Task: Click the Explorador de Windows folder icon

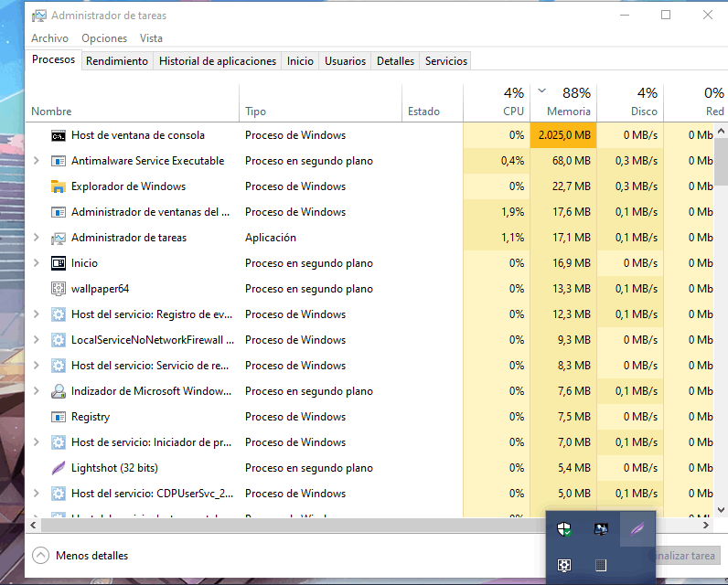Action: pyautogui.click(x=58, y=186)
